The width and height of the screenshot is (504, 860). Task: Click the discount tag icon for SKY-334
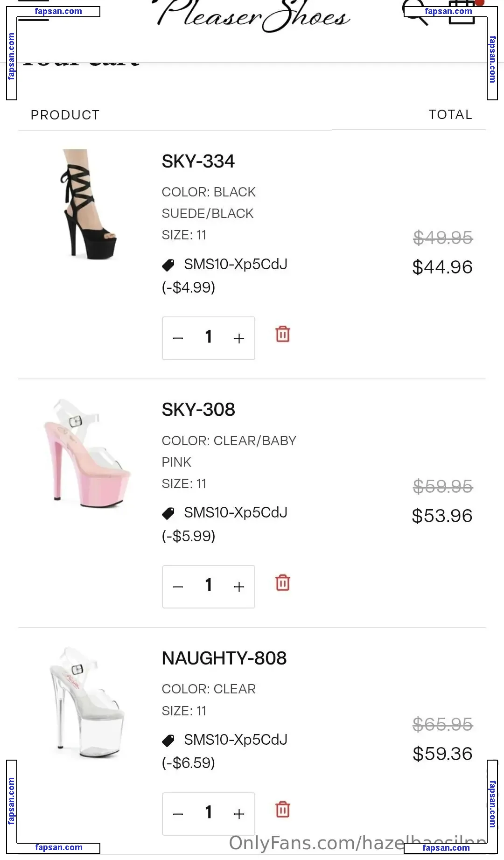click(168, 265)
